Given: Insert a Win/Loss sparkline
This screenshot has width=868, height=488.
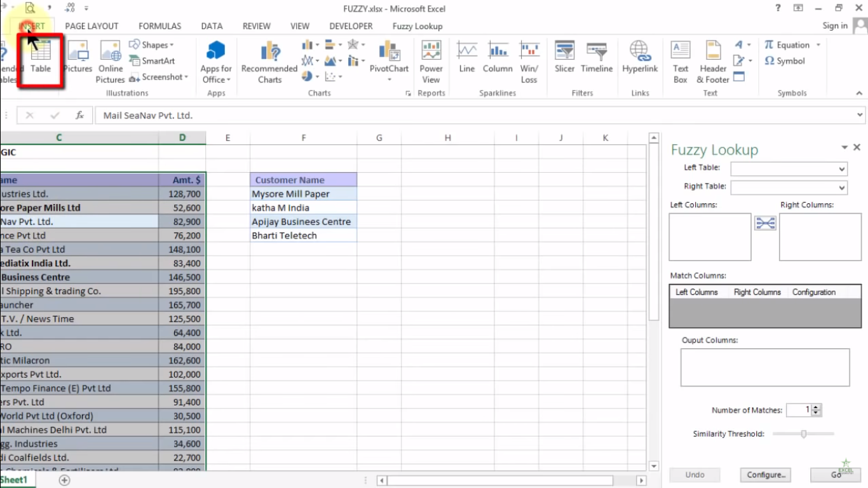Looking at the screenshot, I should tap(529, 62).
